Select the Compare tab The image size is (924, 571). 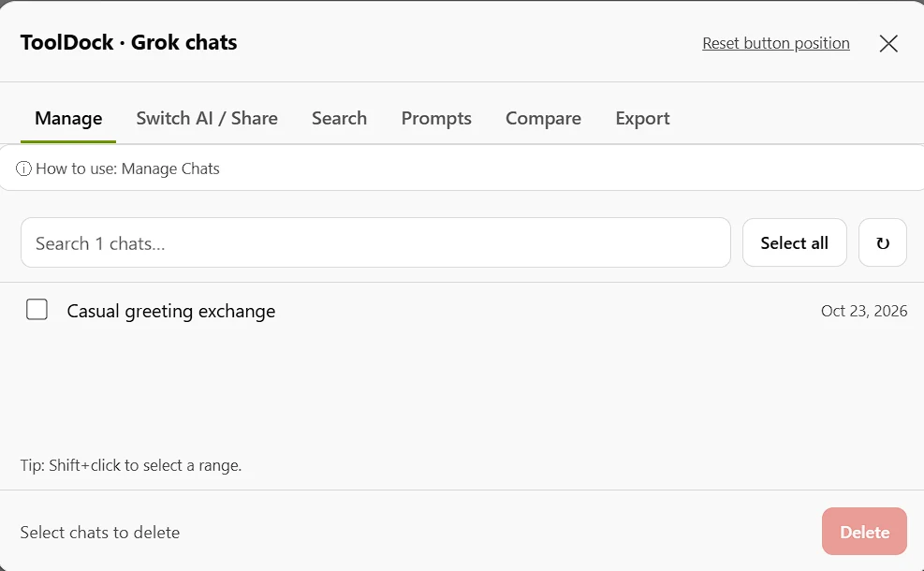543,119
